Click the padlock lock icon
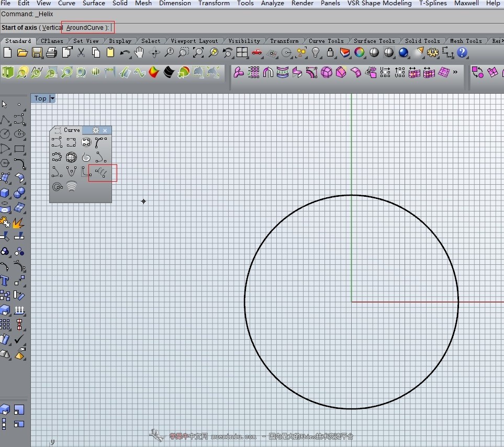Viewport: 504px width, 447px height. click(330, 52)
